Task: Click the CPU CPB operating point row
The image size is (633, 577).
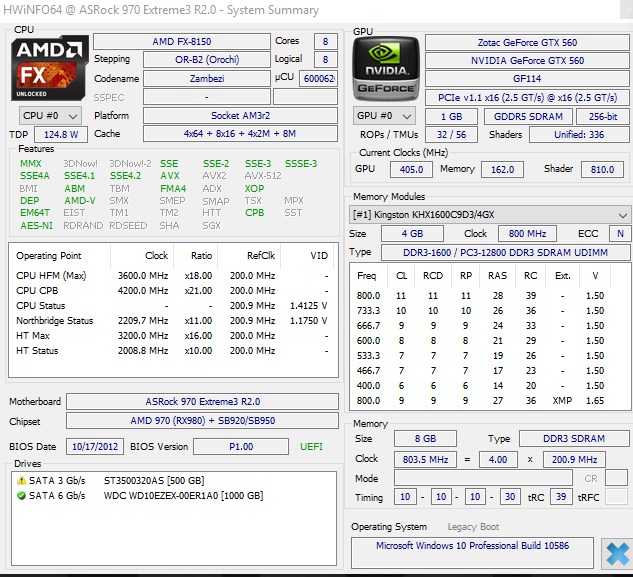Action: pos(172,290)
